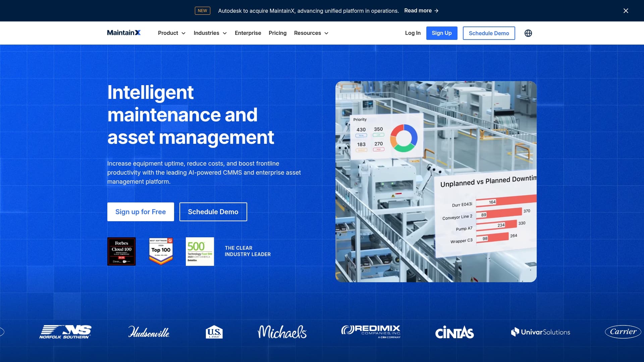Click the Pump A7 label
This screenshot has width=644, height=362.
pyautogui.click(x=464, y=229)
